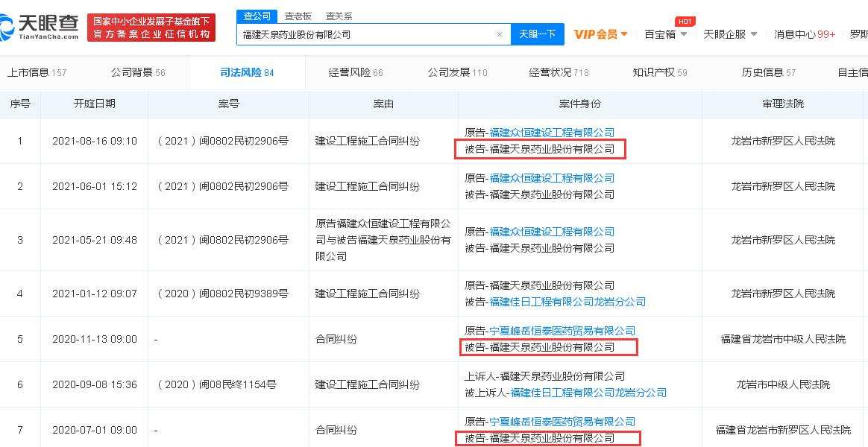The height and width of the screenshot is (447, 868).
Task: Click the 天眼一下 search button
Action: 537,34
